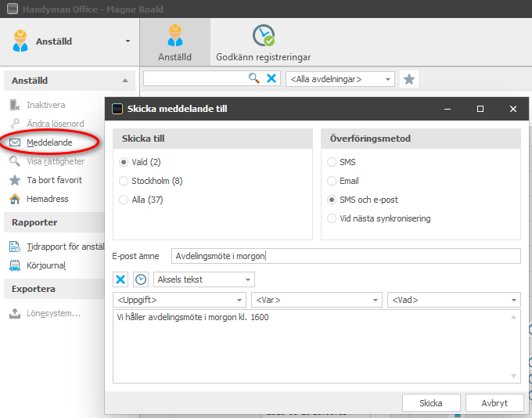The width and height of the screenshot is (532, 418).
Task: Open Godkänn registreringar clock icon
Action: tap(264, 36)
